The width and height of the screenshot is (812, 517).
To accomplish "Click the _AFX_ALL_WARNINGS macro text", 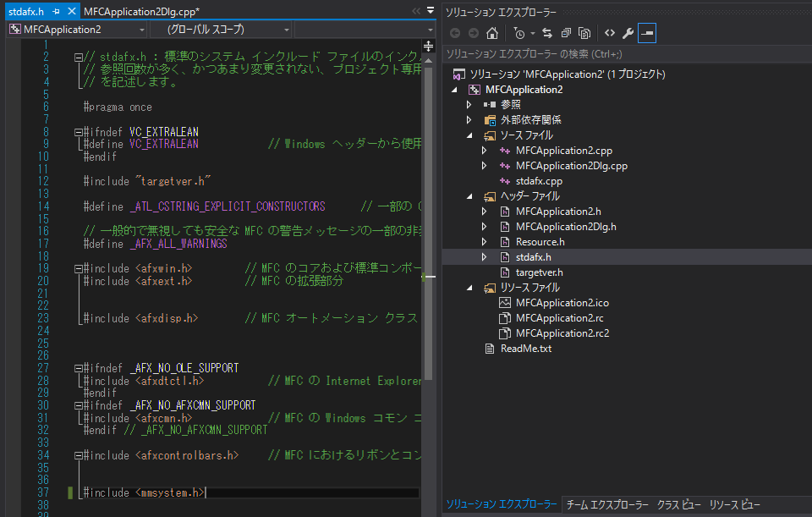I will point(178,244).
